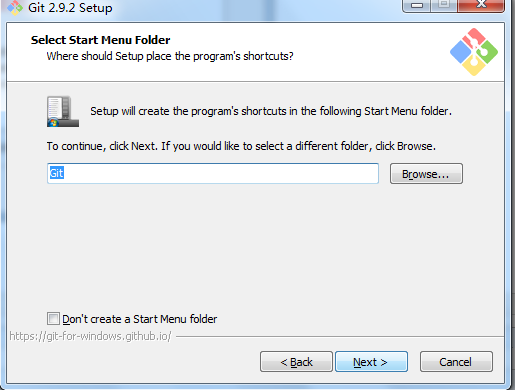
Task: Enable Don't create a Start Menu folder
Action: (53, 318)
